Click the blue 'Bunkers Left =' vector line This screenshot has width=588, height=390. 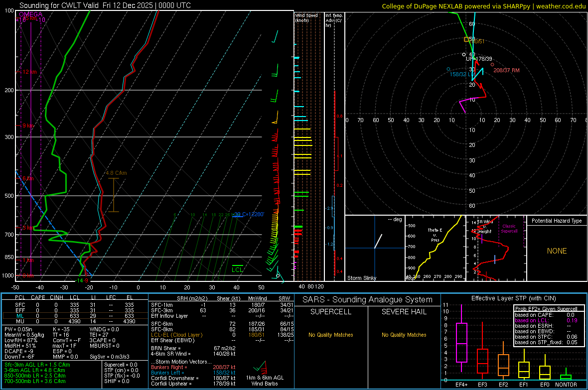tap(193, 373)
